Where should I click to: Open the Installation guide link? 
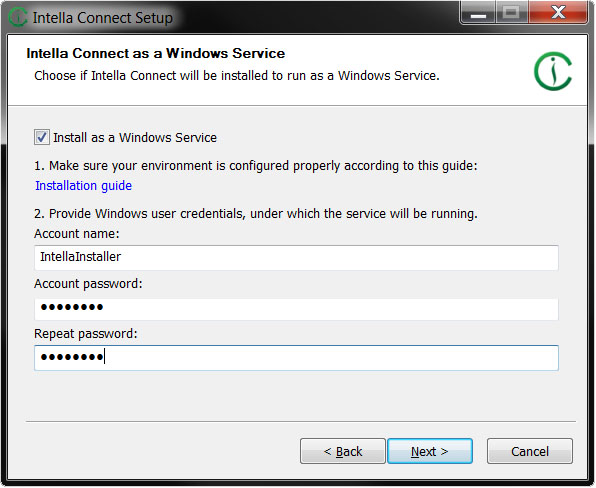(x=84, y=185)
